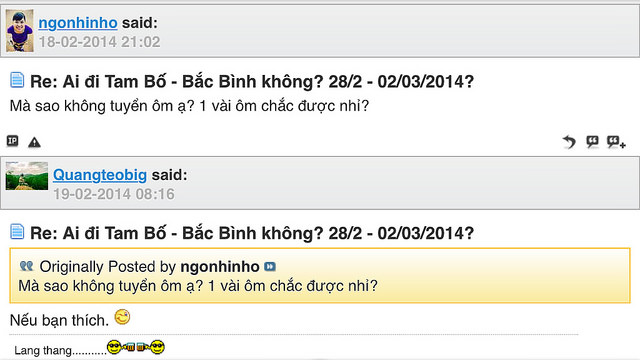This screenshot has width=640, height=360.
Task: Reply to ngonhinho's post with arrow icon
Action: 569,142
